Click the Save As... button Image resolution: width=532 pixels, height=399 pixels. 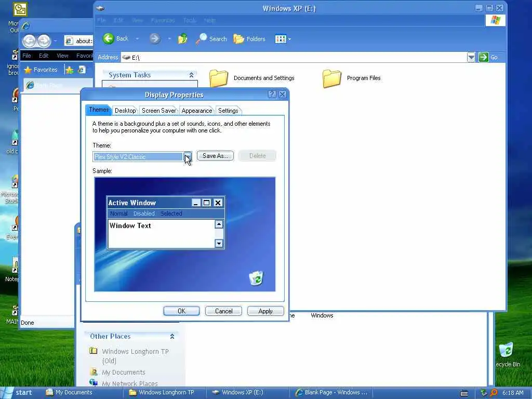tap(215, 156)
